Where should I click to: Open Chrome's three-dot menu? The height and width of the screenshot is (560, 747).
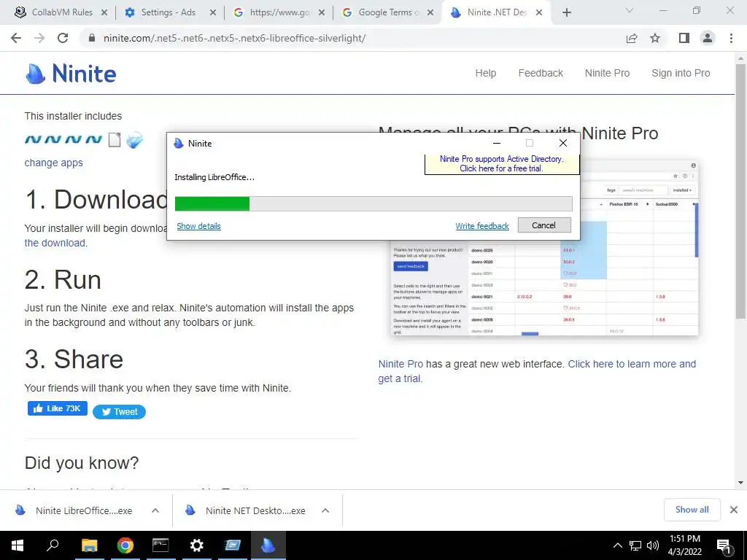click(731, 38)
